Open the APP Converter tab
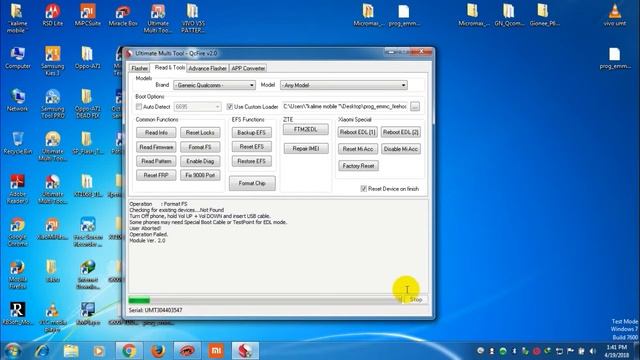This screenshot has width=640, height=360. [x=248, y=69]
